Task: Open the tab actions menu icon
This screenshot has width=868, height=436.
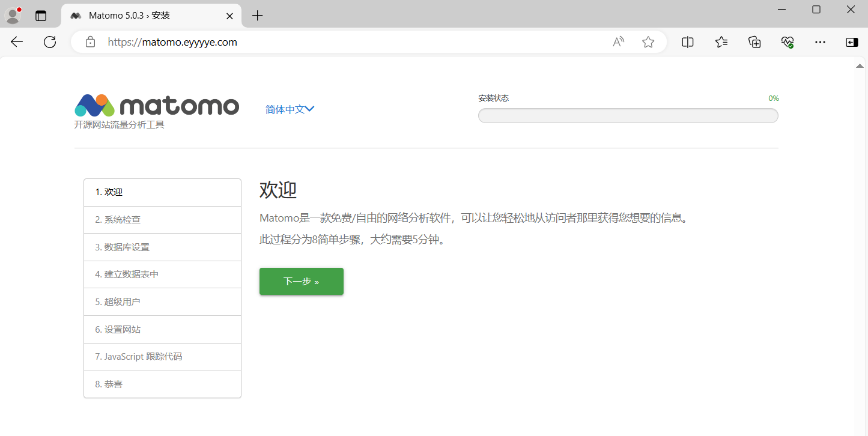Action: point(41,16)
